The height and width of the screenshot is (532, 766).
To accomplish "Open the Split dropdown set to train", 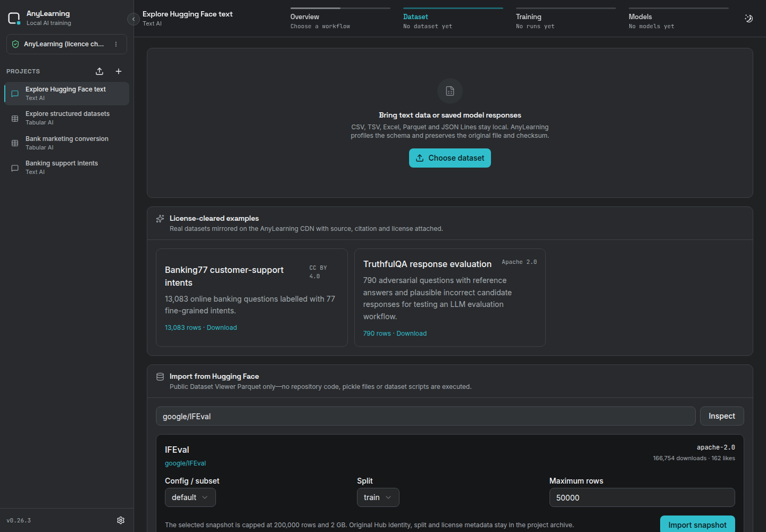I will [378, 497].
